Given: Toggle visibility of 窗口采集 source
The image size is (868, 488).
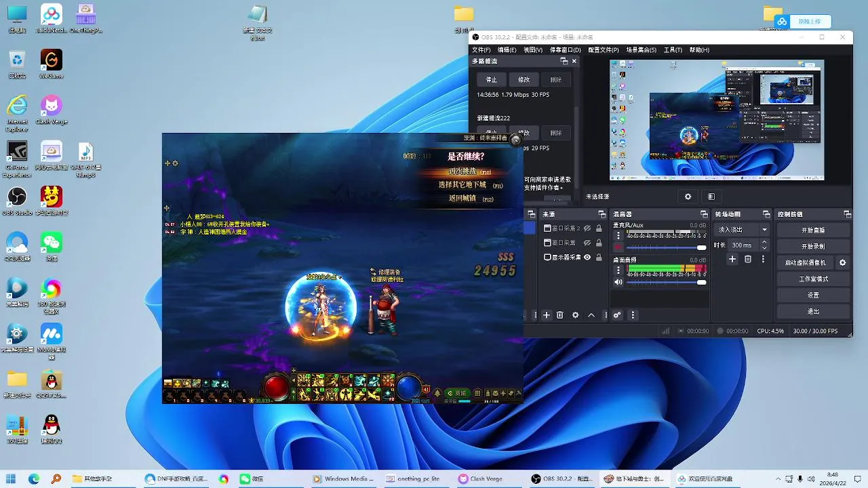Looking at the screenshot, I should pyautogui.click(x=587, y=243).
